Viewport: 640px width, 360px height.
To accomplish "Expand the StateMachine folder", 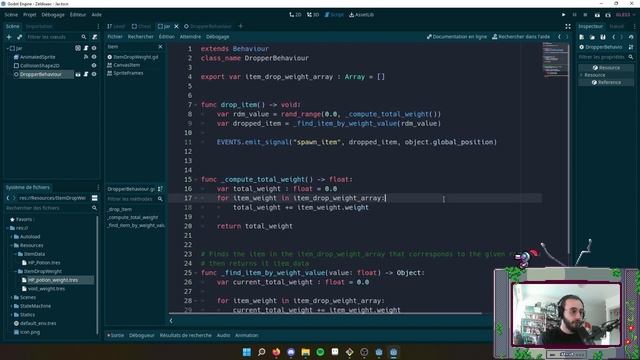I will click(11, 306).
